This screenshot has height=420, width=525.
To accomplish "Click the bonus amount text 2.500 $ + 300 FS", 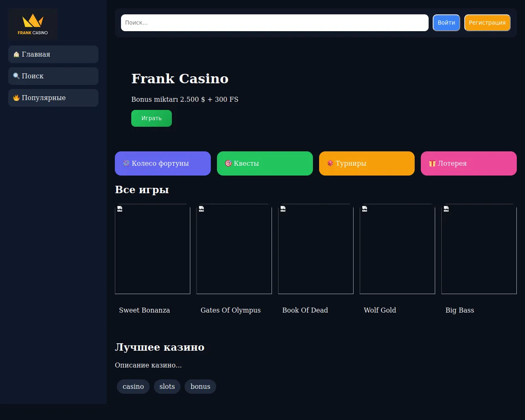I will point(209,99).
